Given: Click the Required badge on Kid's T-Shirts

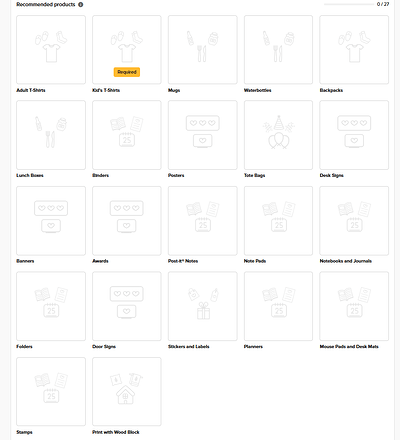Looking at the screenshot, I should 127,72.
